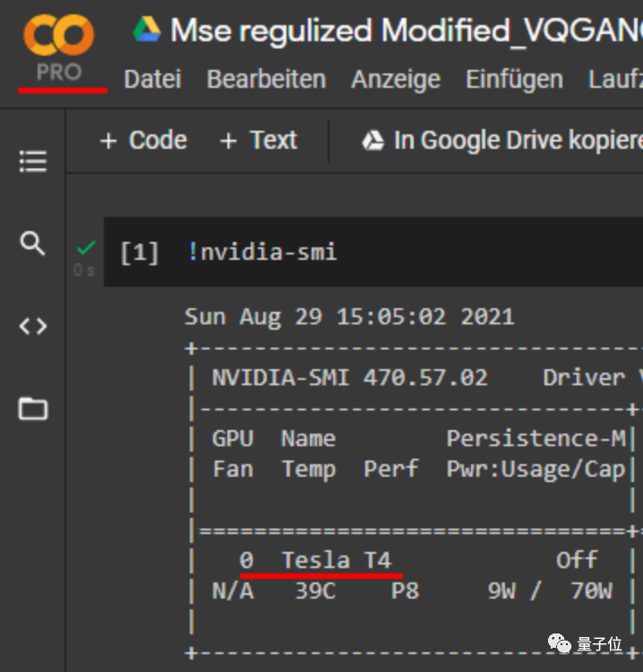
Task: Click the 'Perf' column header text
Action: pos(390,469)
